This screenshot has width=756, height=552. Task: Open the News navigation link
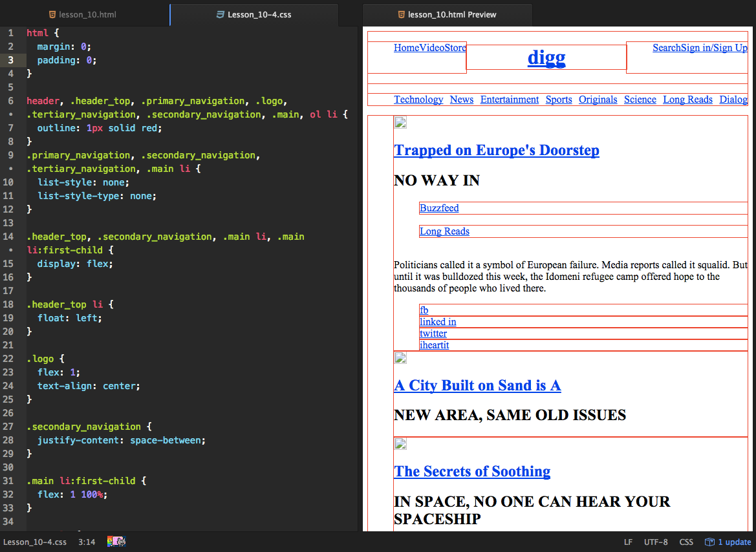(x=461, y=100)
